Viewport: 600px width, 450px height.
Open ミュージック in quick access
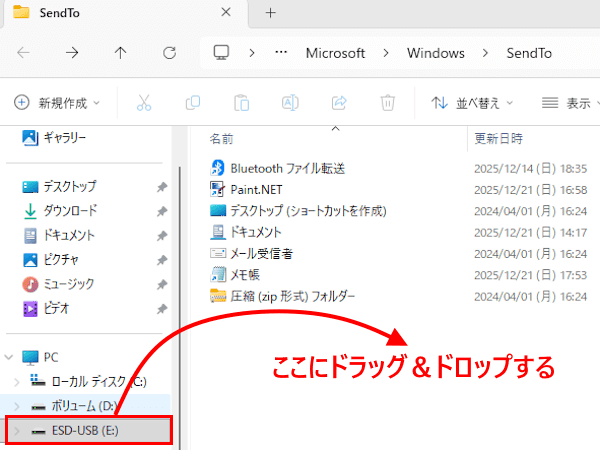point(58,284)
